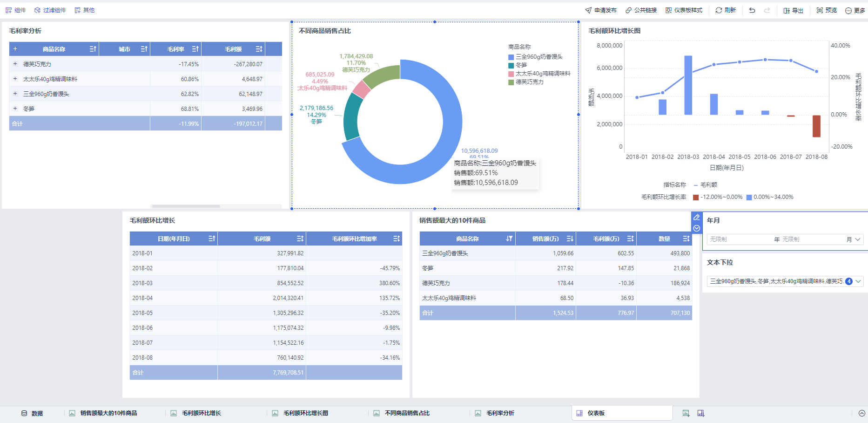868x423 pixels.
Task: Click 公共链接 button
Action: [x=641, y=10]
